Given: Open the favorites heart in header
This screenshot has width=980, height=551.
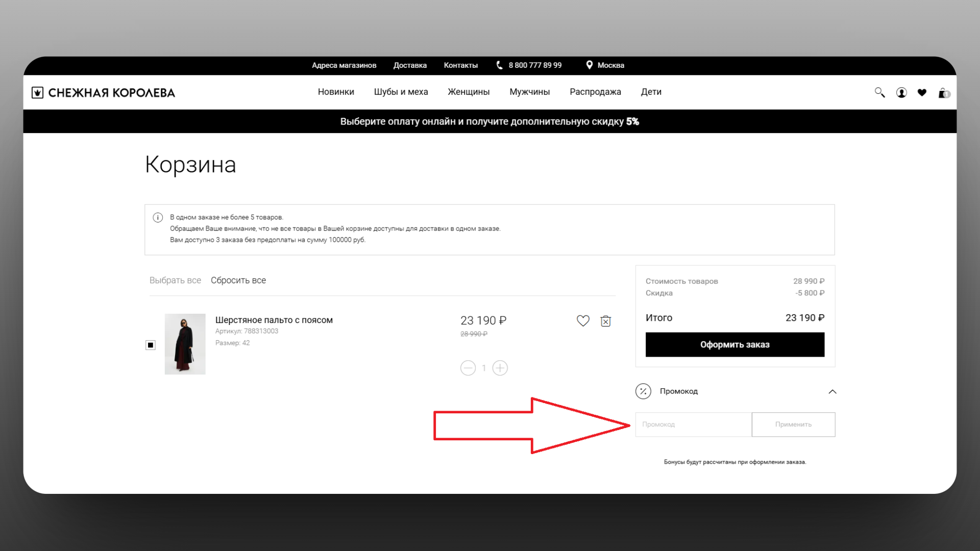Looking at the screenshot, I should click(922, 92).
